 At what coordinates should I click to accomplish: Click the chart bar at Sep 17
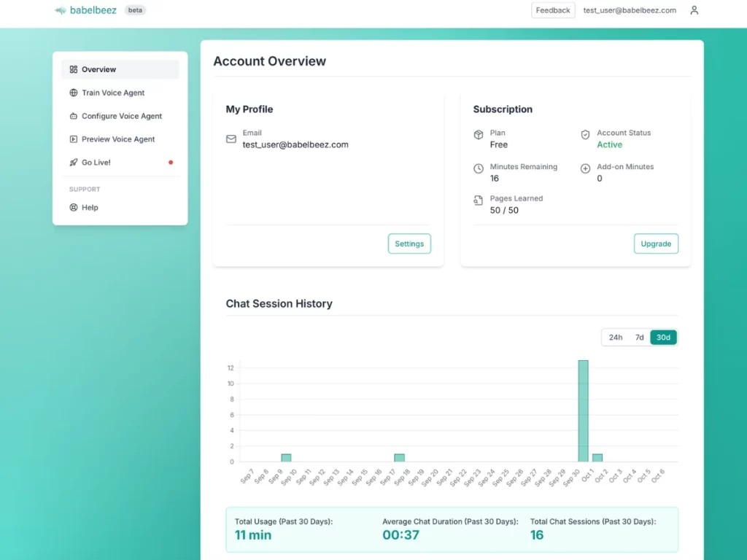click(399, 458)
